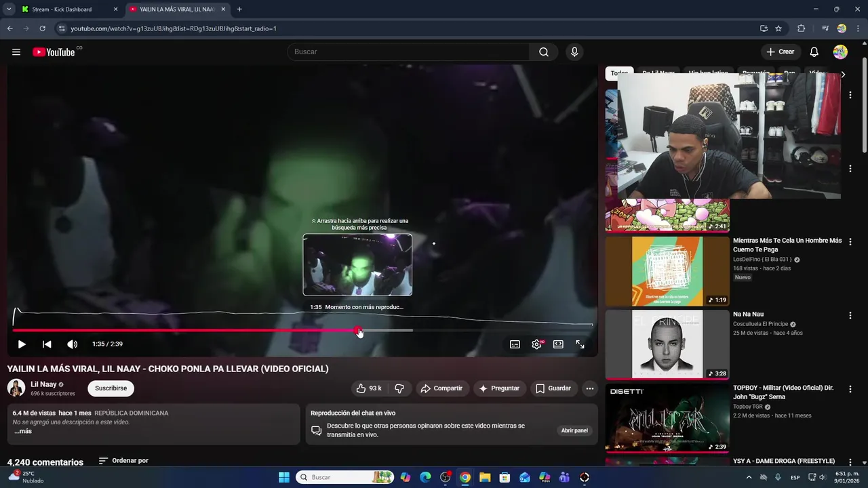Viewport: 868px width, 488px height.
Task: Open the browser extensions puzzle icon
Action: coord(801,28)
